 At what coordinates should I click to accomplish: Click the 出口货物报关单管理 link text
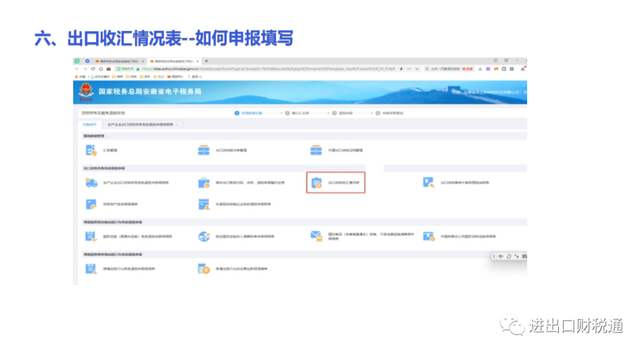[x=231, y=150]
